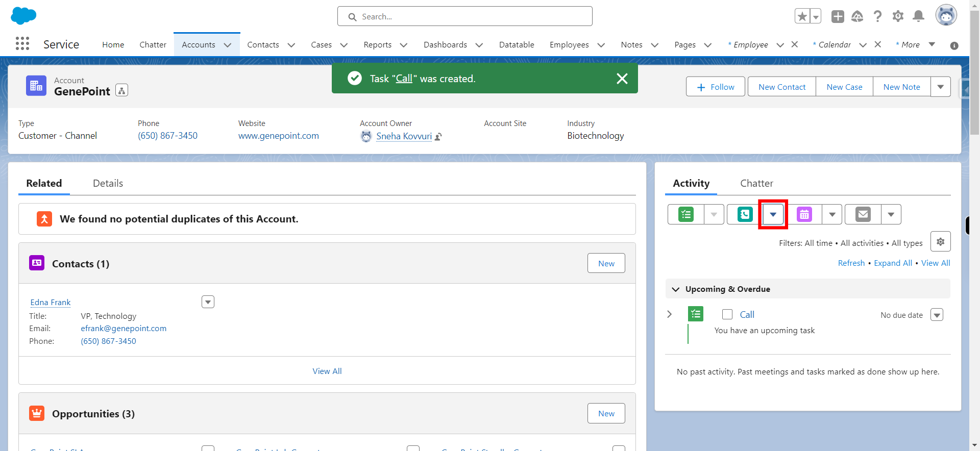This screenshot has width=980, height=451.
Task: Open the Datatable tab
Action: 517,45
